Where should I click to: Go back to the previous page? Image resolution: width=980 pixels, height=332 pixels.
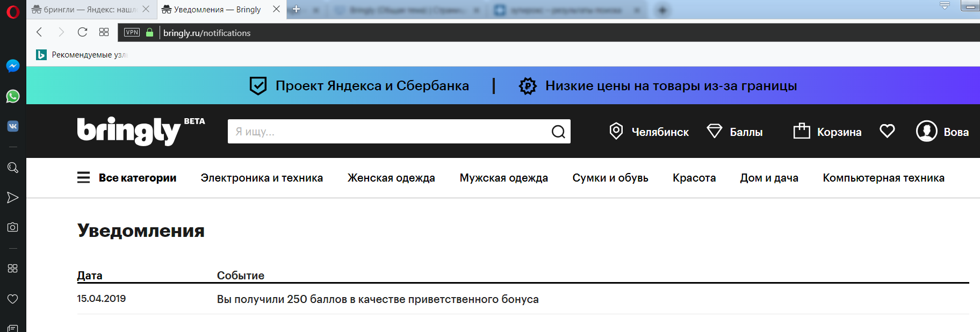pos(39,32)
